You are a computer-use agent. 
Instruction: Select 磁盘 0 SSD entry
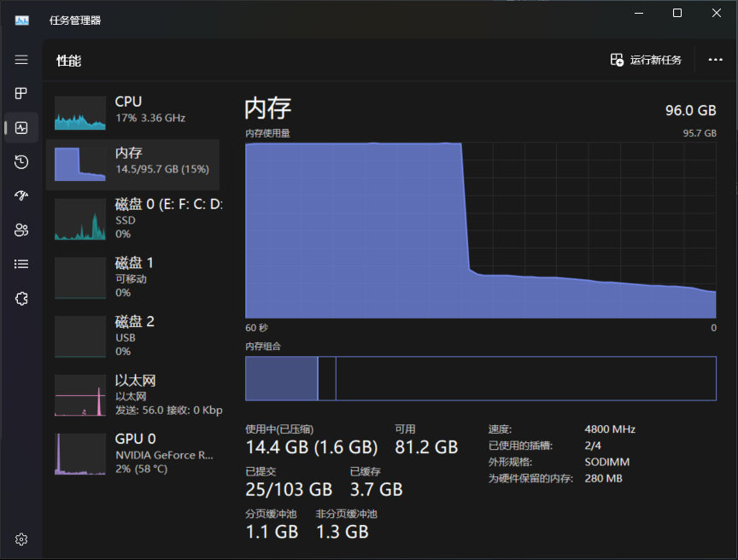click(x=132, y=219)
